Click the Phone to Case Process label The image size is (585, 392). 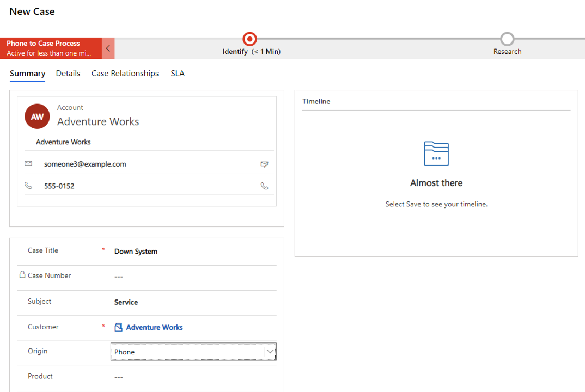(43, 43)
